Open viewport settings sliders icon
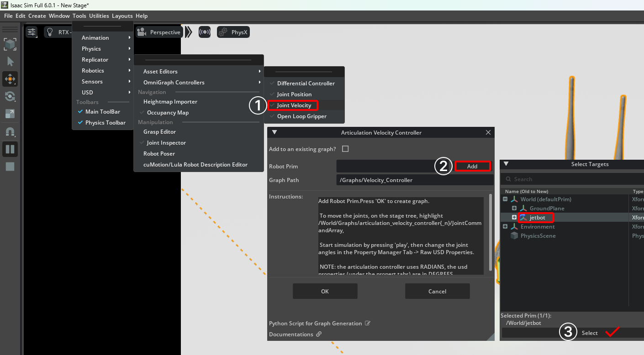644x355 pixels. pyautogui.click(x=32, y=32)
